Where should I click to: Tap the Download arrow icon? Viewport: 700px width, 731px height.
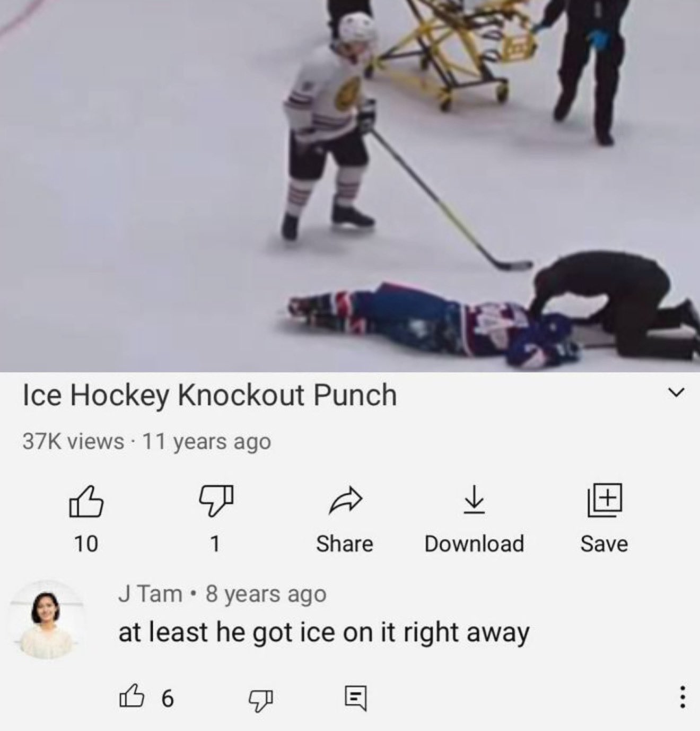point(474,501)
